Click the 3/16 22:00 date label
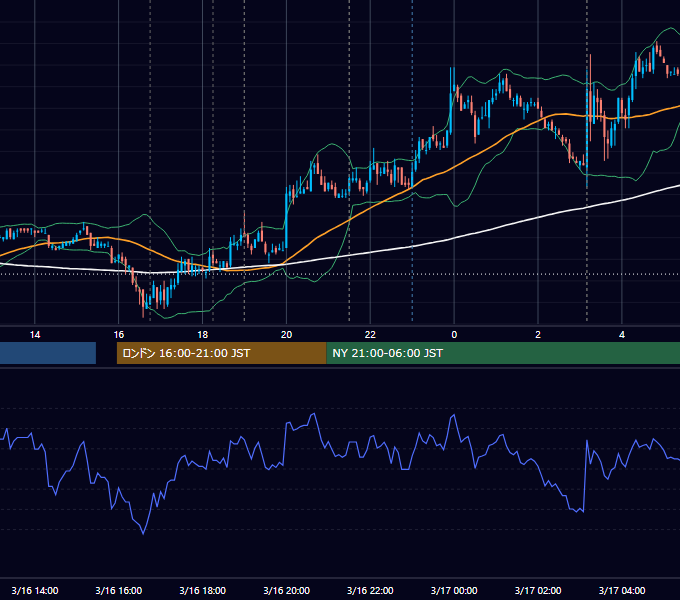 [370, 590]
